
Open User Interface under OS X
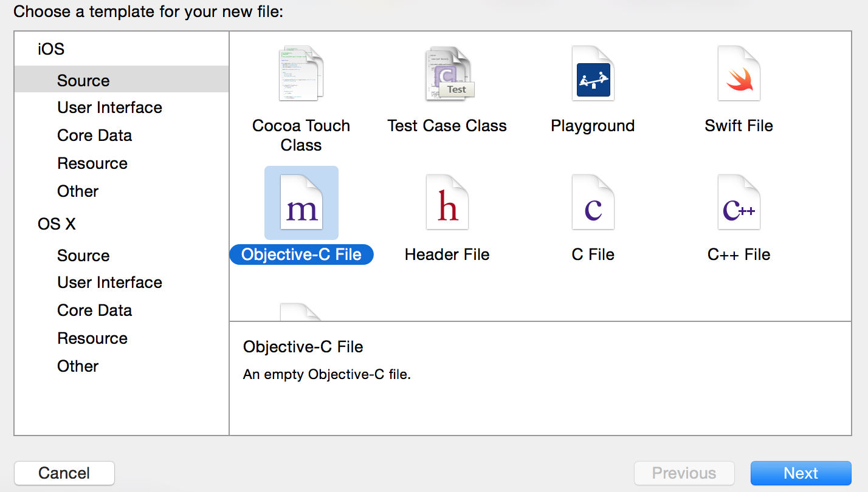point(110,282)
